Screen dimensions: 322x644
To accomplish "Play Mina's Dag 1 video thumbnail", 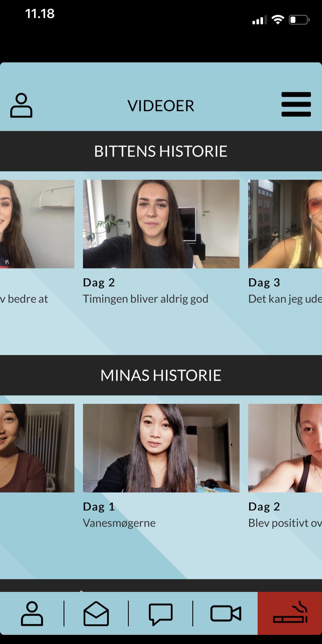I will coord(161,448).
